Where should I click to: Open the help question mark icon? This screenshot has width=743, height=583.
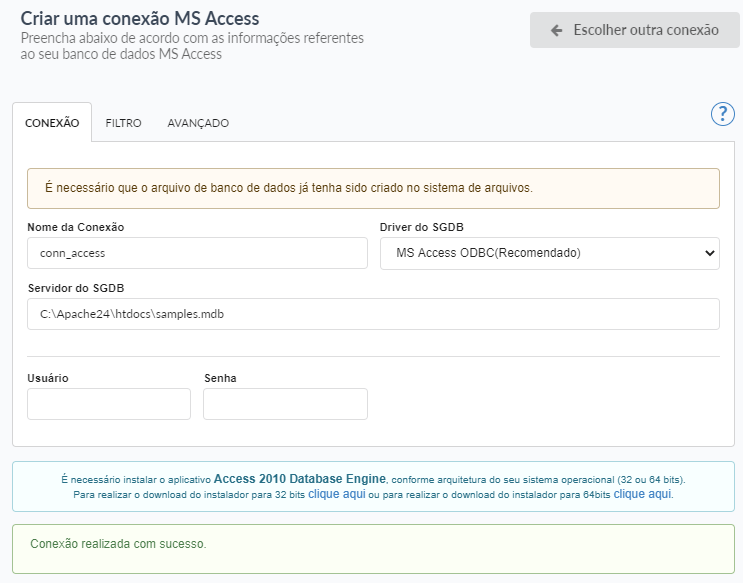click(722, 114)
